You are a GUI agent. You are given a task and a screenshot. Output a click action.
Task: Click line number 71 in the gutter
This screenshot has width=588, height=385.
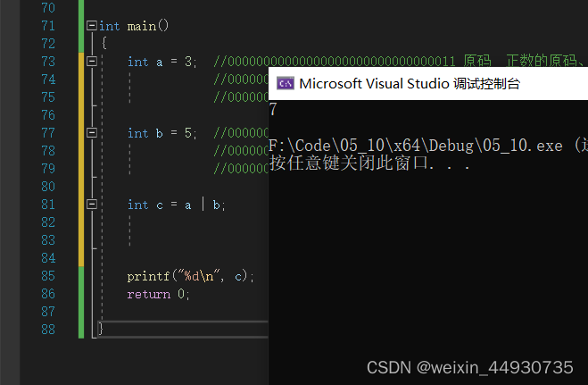pyautogui.click(x=48, y=26)
